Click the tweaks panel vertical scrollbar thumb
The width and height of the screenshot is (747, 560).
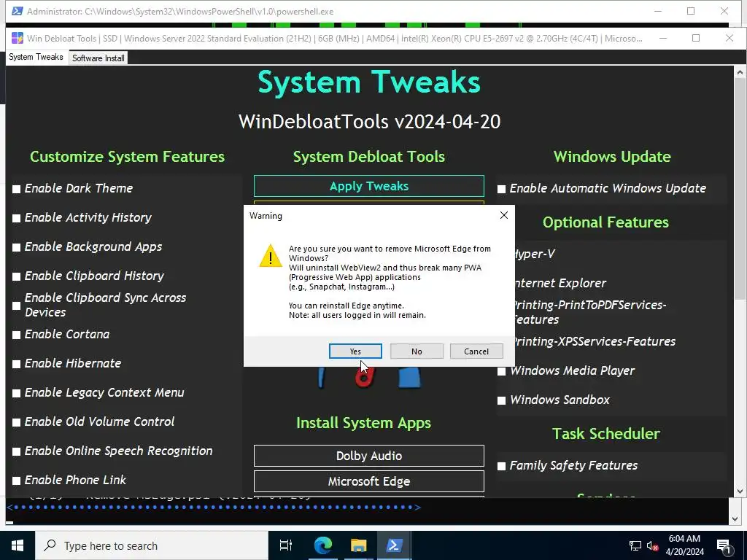pyautogui.click(x=740, y=189)
